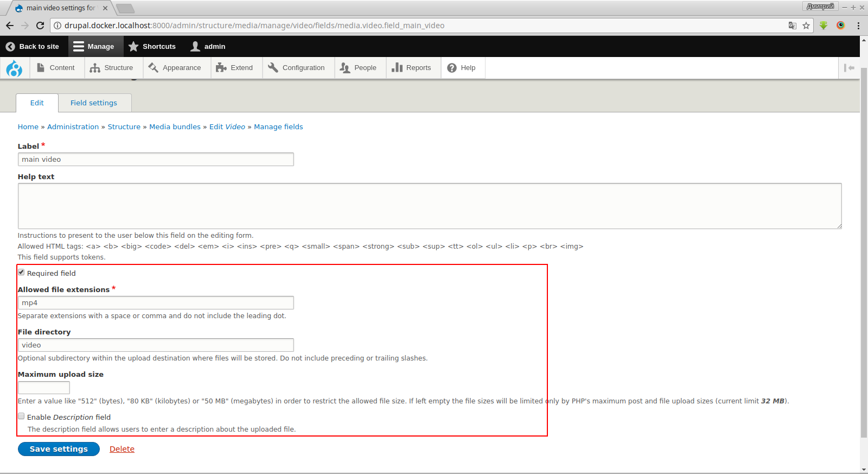Click the Save settings button
The height and width of the screenshot is (474, 868).
point(59,449)
